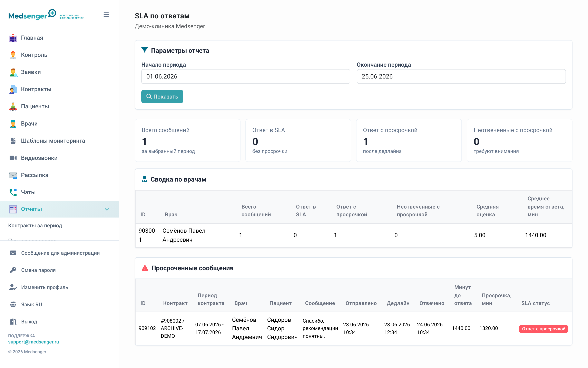Viewport: 588px width, 368px height.
Task: Click the red Ответ с просрочкой status badge
Action: coord(543,329)
